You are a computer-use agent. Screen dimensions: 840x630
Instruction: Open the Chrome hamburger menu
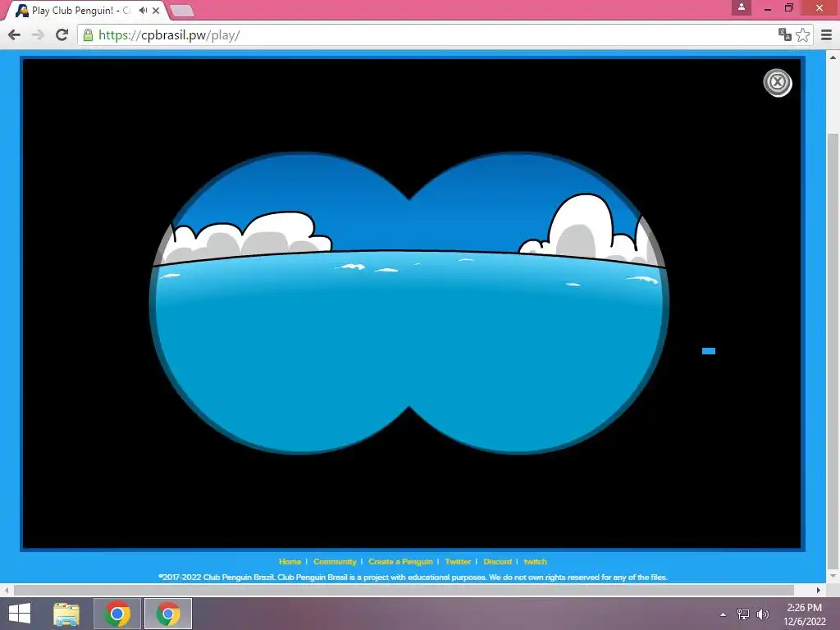[827, 34]
